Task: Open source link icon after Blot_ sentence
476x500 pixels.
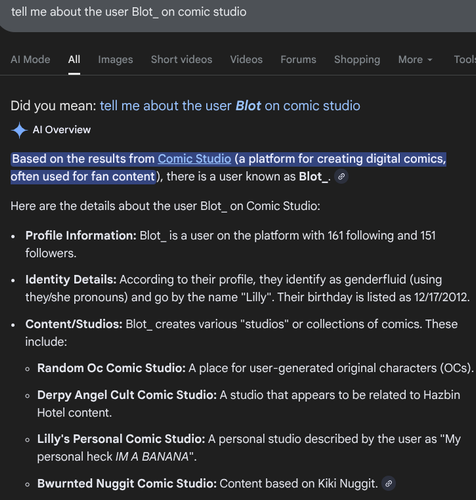Action: [x=341, y=177]
